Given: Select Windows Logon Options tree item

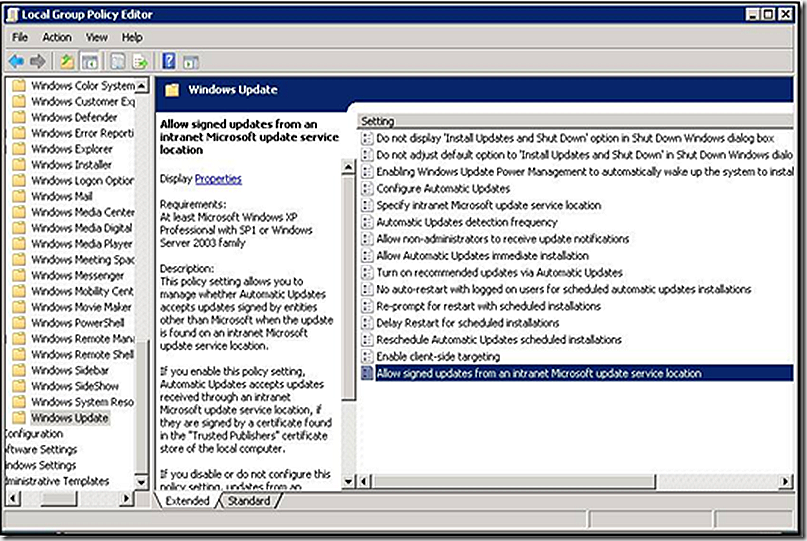Looking at the screenshot, I should click(x=83, y=180).
